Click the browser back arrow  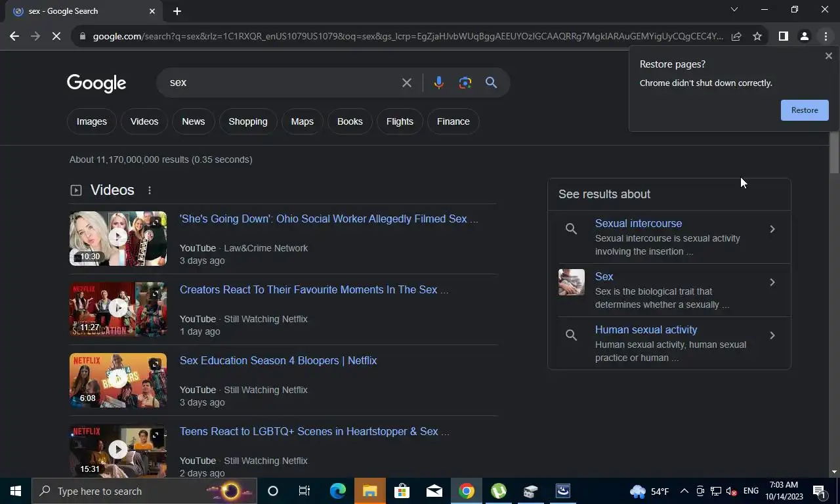click(x=14, y=36)
